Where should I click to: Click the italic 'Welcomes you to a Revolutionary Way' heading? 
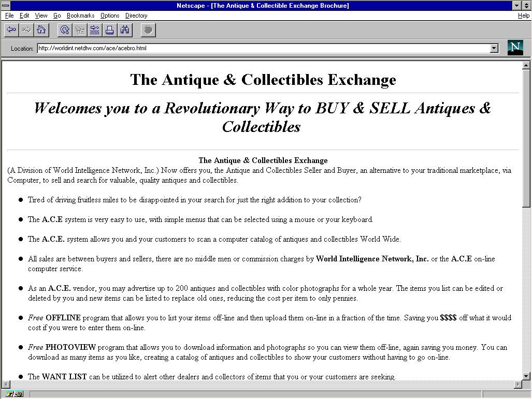[262, 117]
